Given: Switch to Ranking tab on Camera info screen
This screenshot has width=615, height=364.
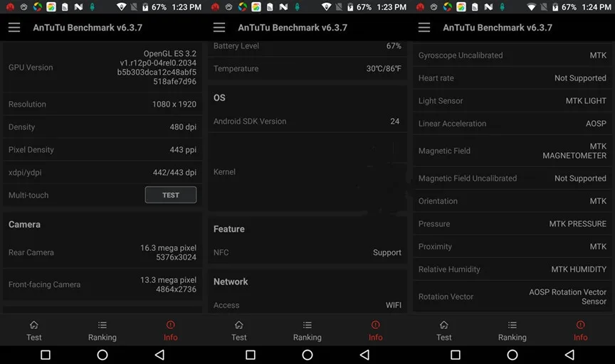Looking at the screenshot, I should 102,331.
